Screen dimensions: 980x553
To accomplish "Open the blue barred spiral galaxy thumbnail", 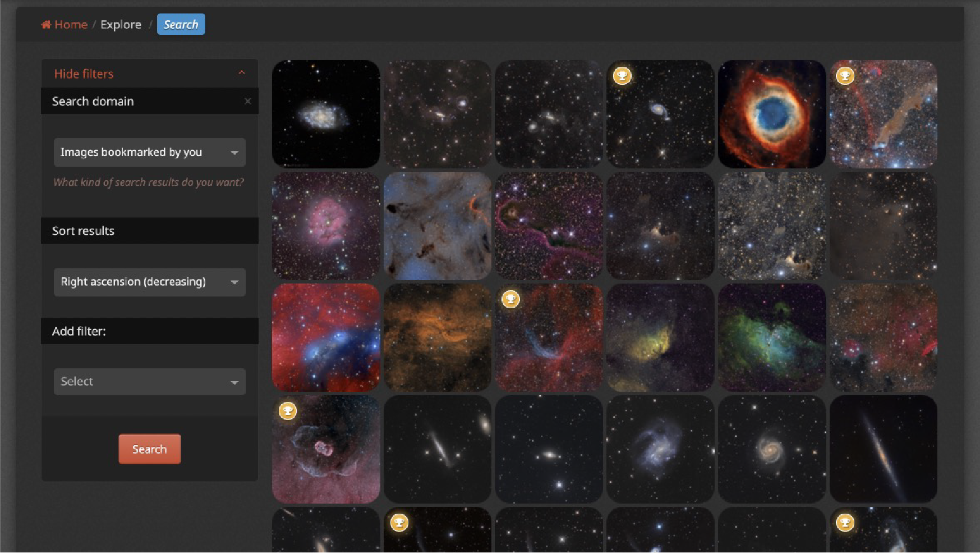I will pos(660,449).
